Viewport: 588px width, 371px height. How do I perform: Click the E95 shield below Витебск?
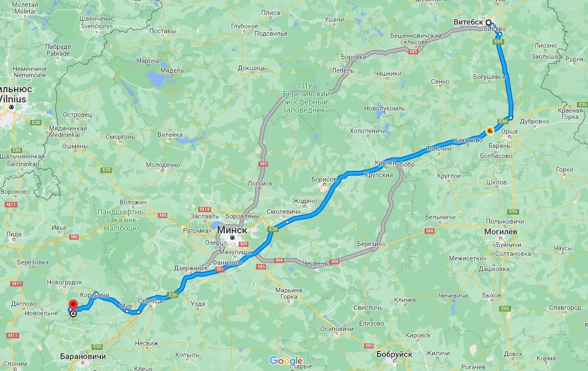coord(499,42)
